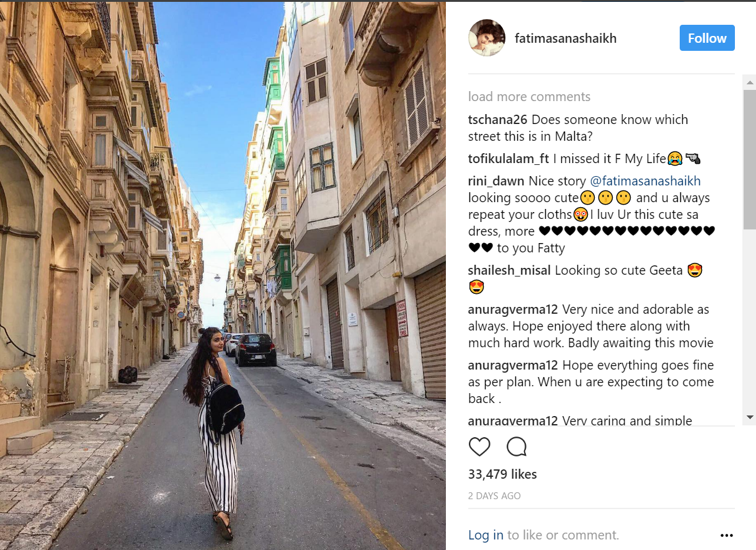This screenshot has width=756, height=550.
Task: Click the 2 DAYS AGO timestamp
Action: 494,496
